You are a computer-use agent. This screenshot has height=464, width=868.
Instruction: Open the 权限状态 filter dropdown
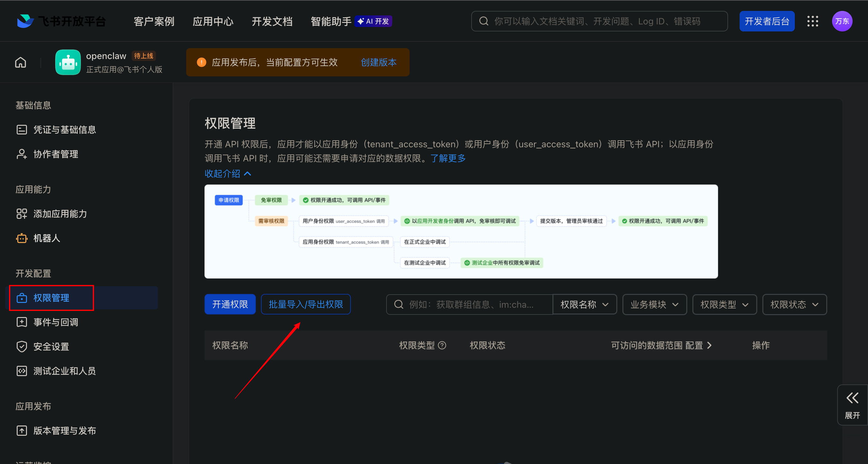click(794, 305)
